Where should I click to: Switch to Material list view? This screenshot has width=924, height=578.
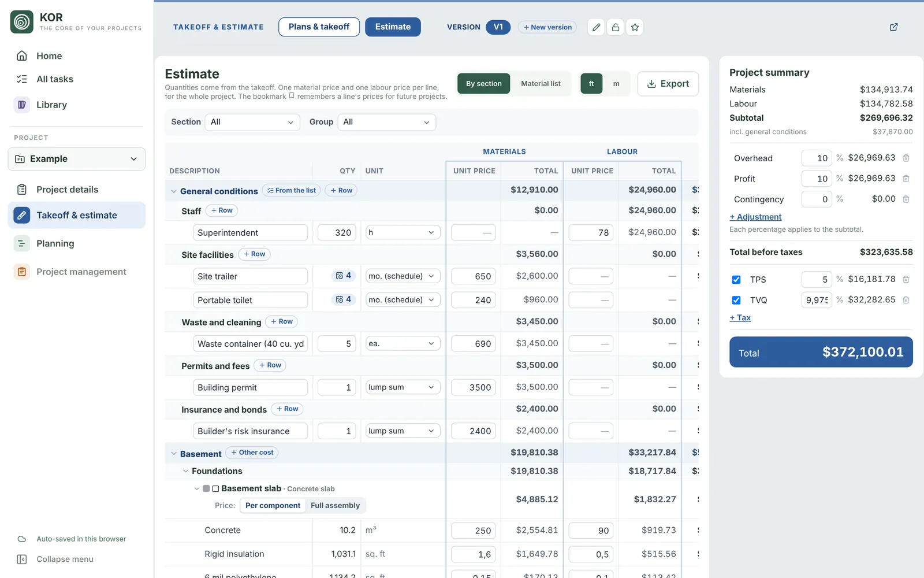541,84
